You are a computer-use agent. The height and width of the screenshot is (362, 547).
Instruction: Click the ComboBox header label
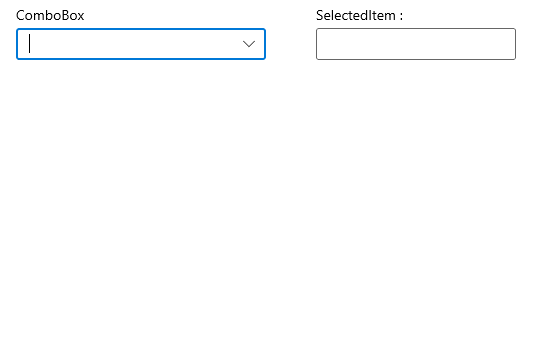[x=50, y=15]
